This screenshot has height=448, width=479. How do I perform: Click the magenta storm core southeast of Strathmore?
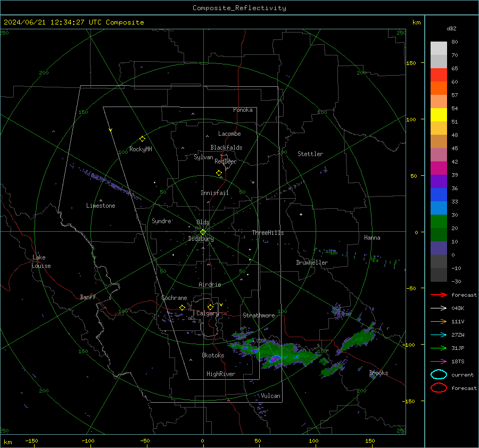click(274, 358)
